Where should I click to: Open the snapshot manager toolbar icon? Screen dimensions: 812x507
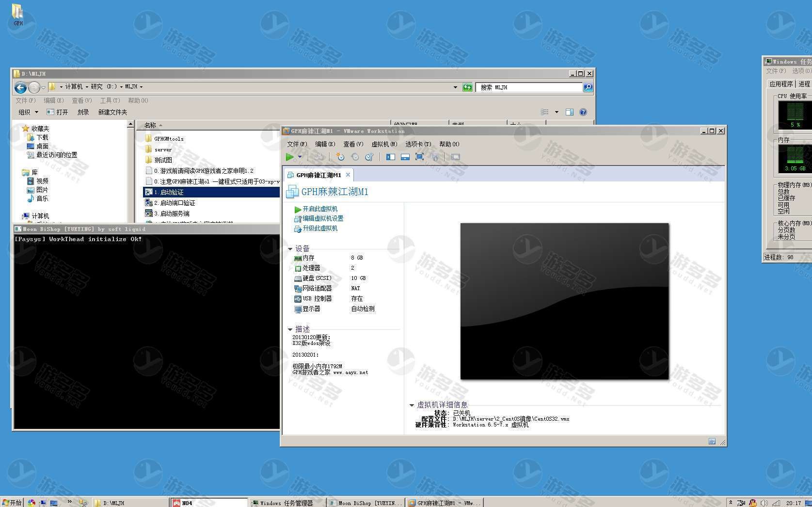369,157
